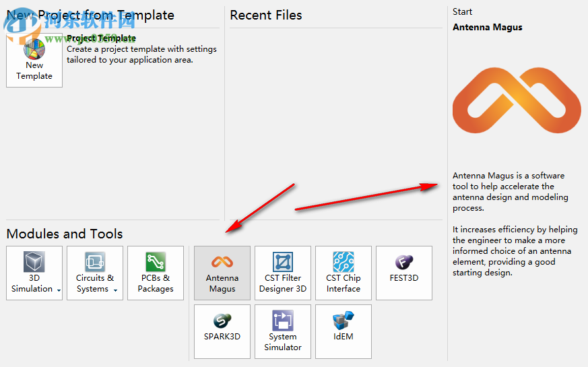Open the New Template tile
This screenshot has width=588, height=367.
[34, 61]
